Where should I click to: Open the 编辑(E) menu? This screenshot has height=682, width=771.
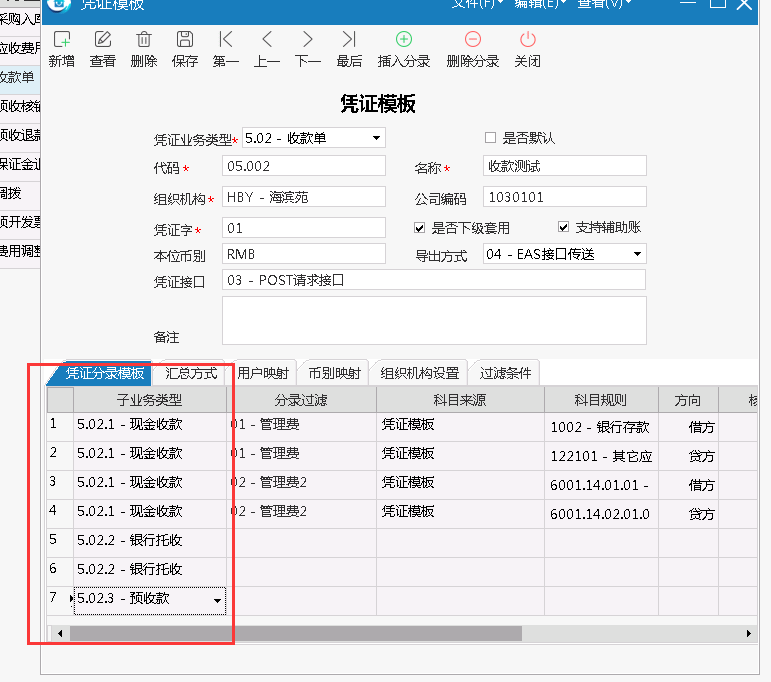[540, 4]
